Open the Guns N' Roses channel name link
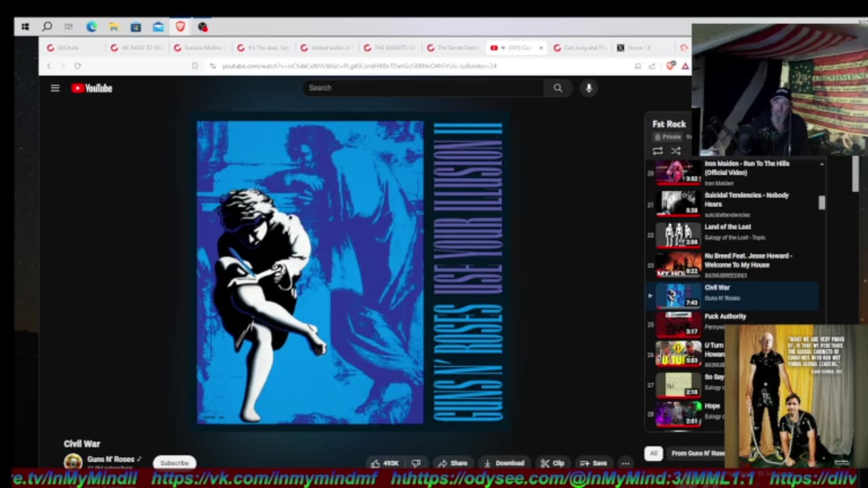The image size is (868, 488). click(110, 459)
